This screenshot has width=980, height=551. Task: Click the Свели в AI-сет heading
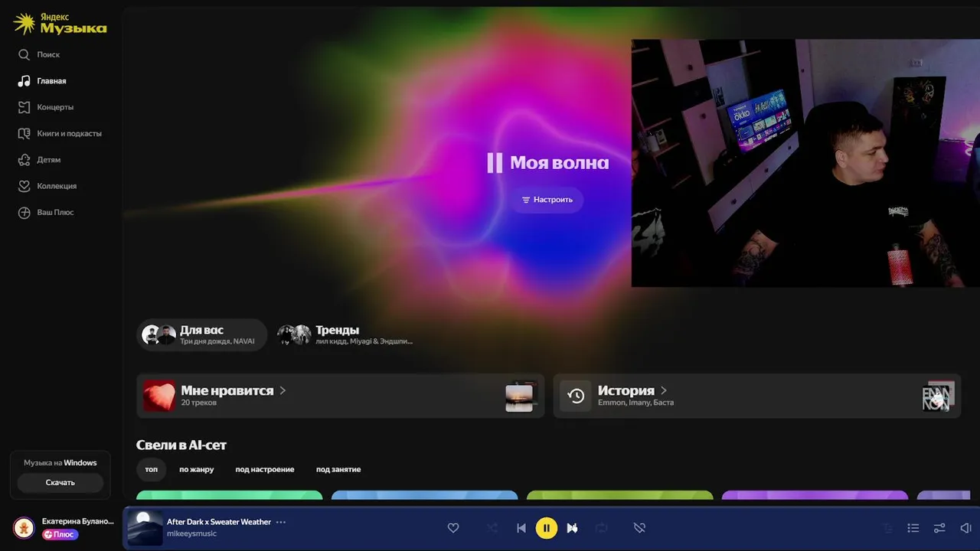click(181, 445)
